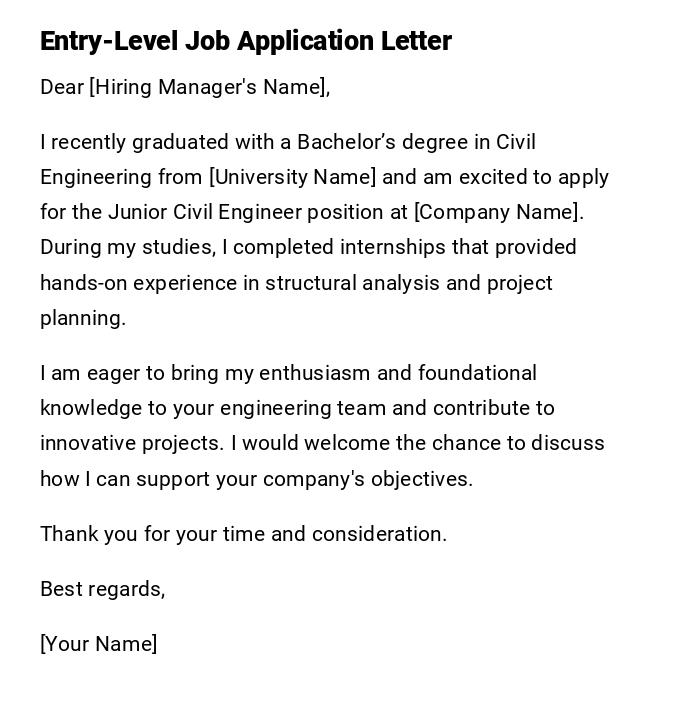The image size is (700, 706).
Task: Click the "Entry-Level Job Application Letter" title
Action: point(246,41)
